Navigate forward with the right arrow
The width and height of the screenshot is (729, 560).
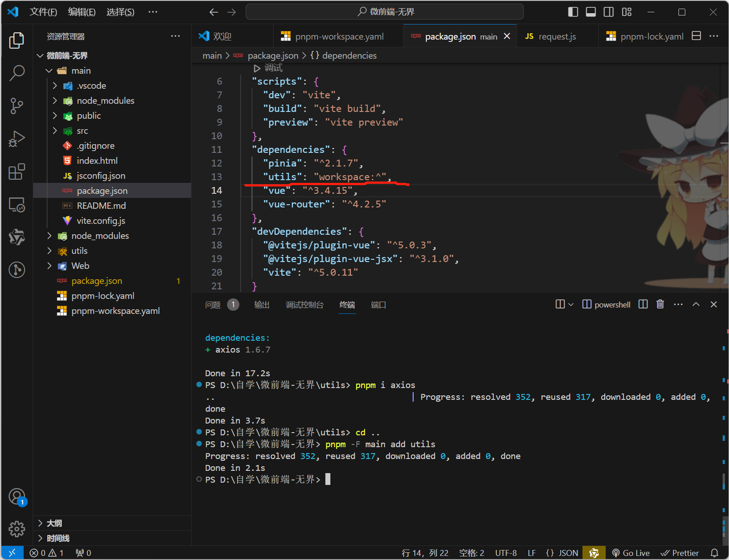232,12
